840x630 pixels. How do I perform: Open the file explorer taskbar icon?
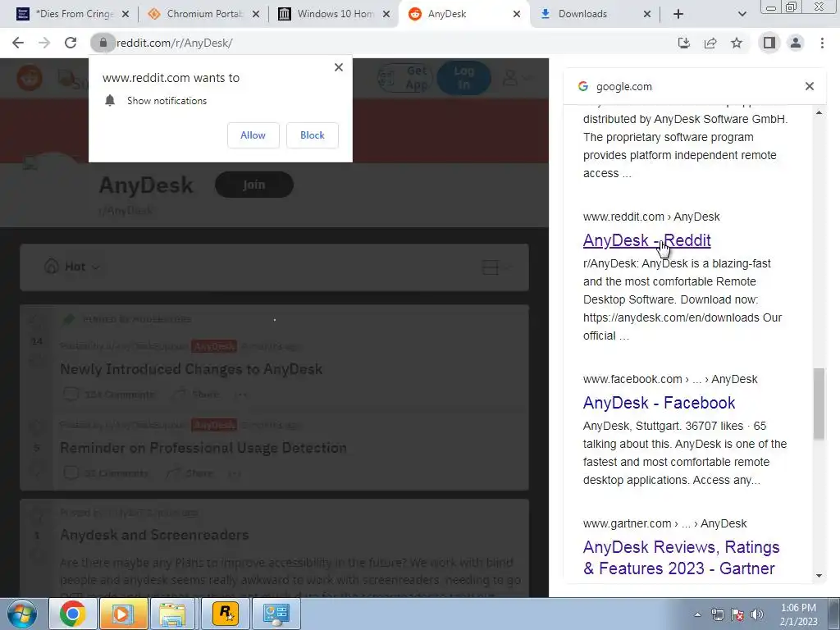point(172,614)
